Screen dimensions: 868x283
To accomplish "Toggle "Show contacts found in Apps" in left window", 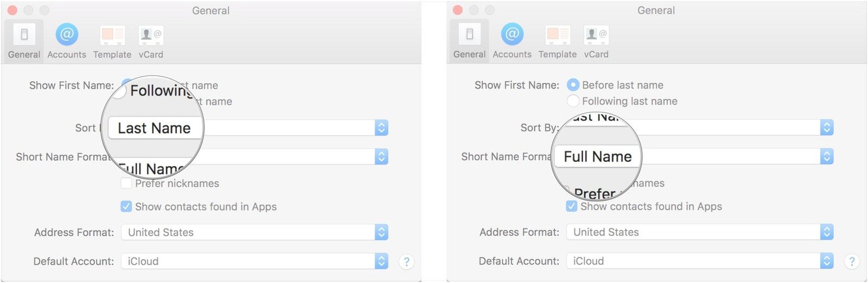I will point(126,207).
